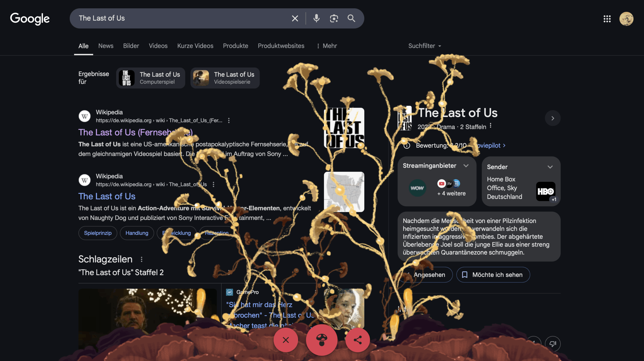The image size is (644, 361).
Task: Click the red mushroom button
Action: tap(321, 340)
